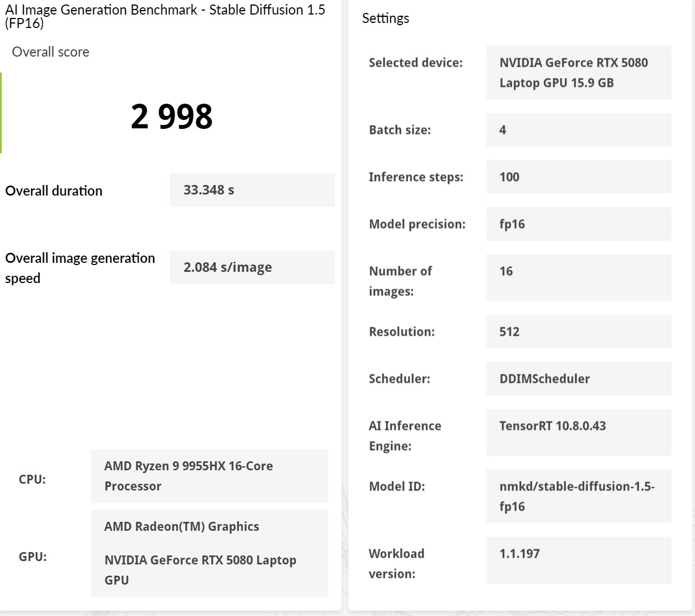695x616 pixels.
Task: Click the Settings panel heading
Action: tap(385, 18)
